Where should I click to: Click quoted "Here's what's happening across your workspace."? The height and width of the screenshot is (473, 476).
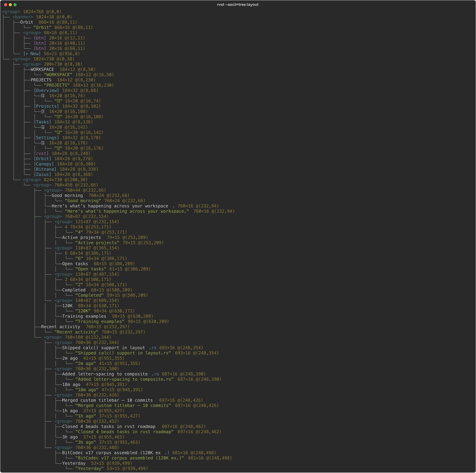(x=127, y=211)
